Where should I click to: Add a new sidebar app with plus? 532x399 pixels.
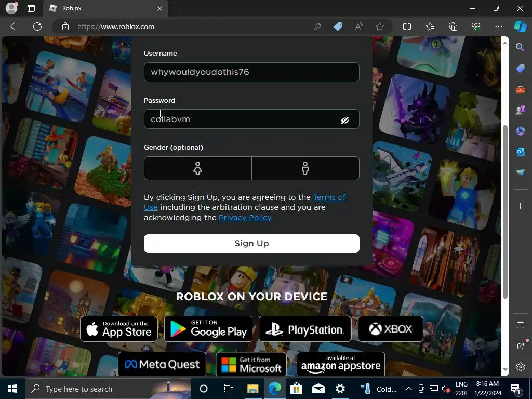pos(520,206)
